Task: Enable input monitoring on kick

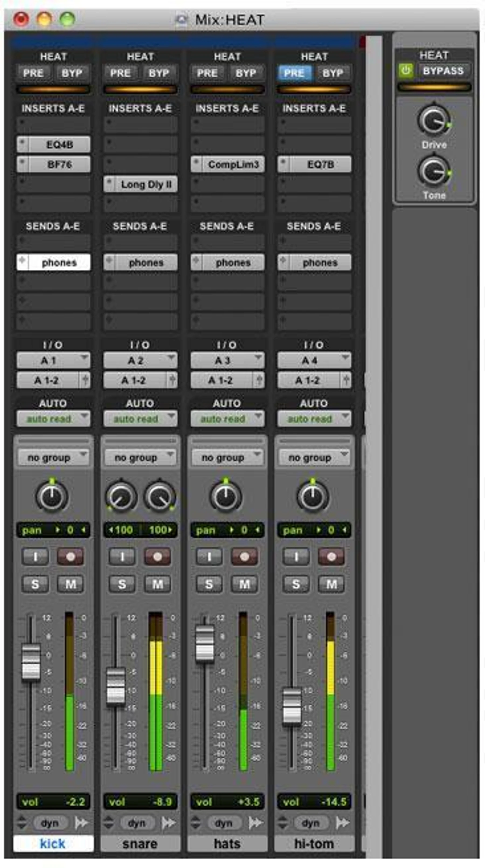Action: point(35,557)
